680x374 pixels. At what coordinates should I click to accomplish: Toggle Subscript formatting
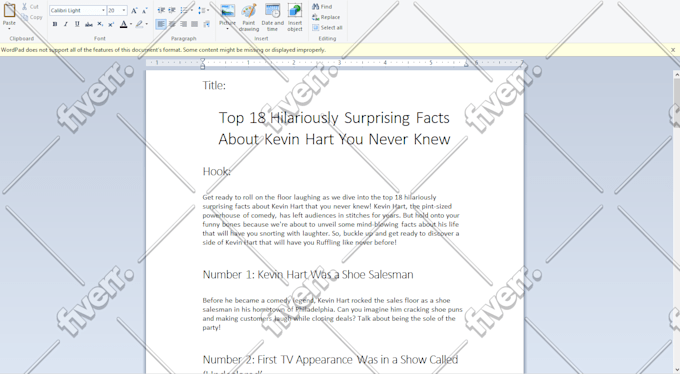pyautogui.click(x=100, y=24)
